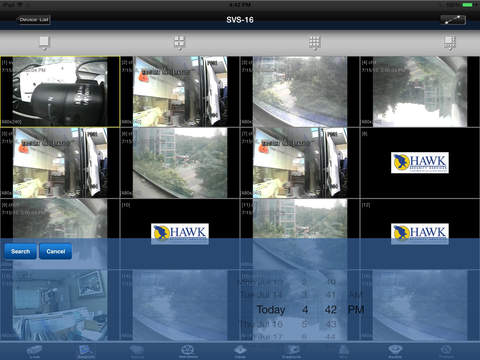Cancel the playback time search
This screenshot has height=360, width=480.
point(56,251)
